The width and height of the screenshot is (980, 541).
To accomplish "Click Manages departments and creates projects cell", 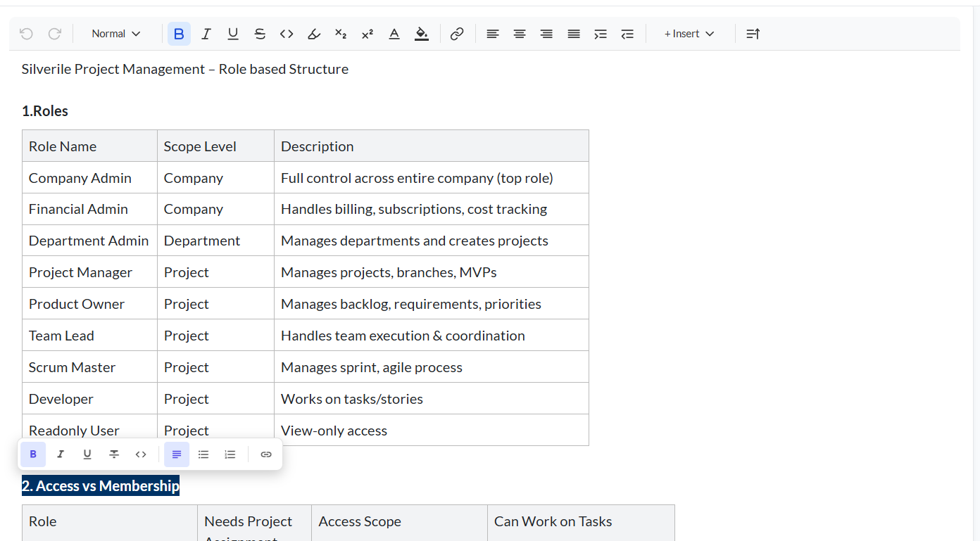I will coord(432,241).
